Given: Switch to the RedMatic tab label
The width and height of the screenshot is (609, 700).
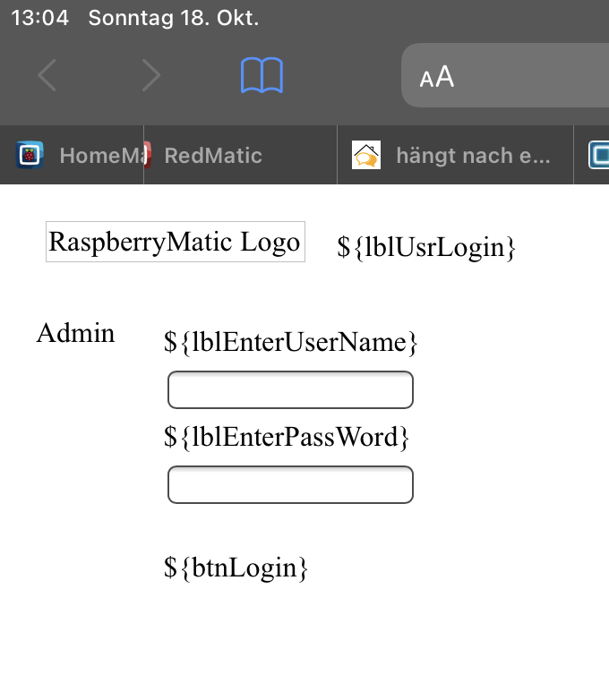Looking at the screenshot, I should [x=213, y=156].
